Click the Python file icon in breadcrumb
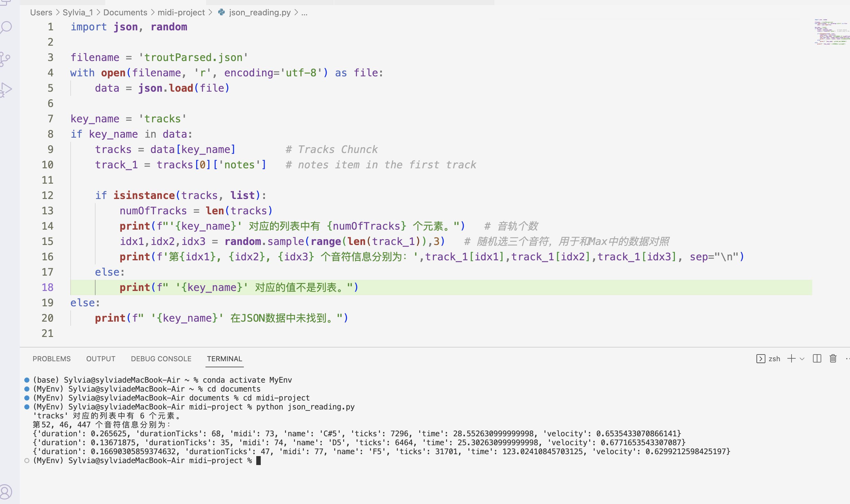The width and height of the screenshot is (850, 504). point(221,12)
